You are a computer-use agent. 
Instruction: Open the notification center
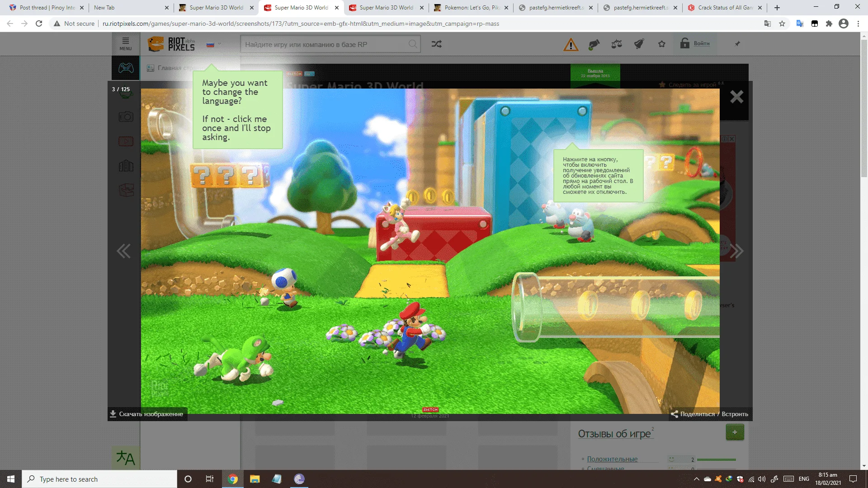[x=853, y=479]
